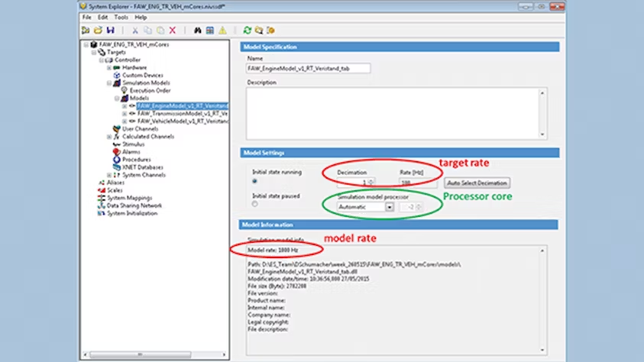This screenshot has height=362, width=644.
Task: Expand the Hardware tree node
Action: click(109, 67)
